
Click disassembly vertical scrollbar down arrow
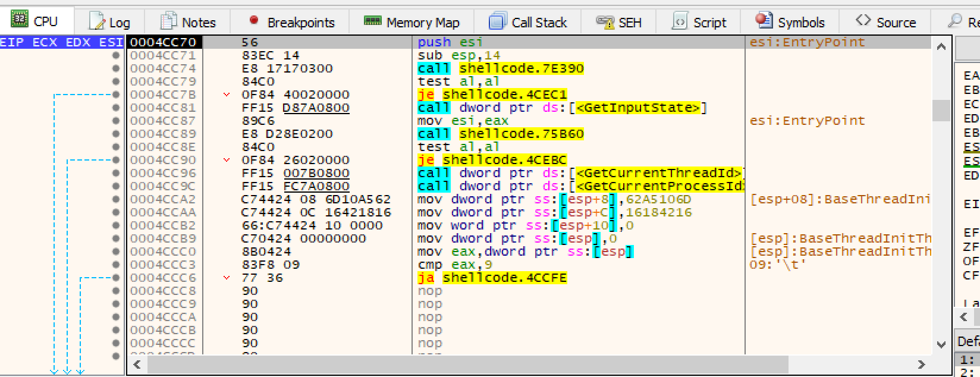click(x=941, y=344)
